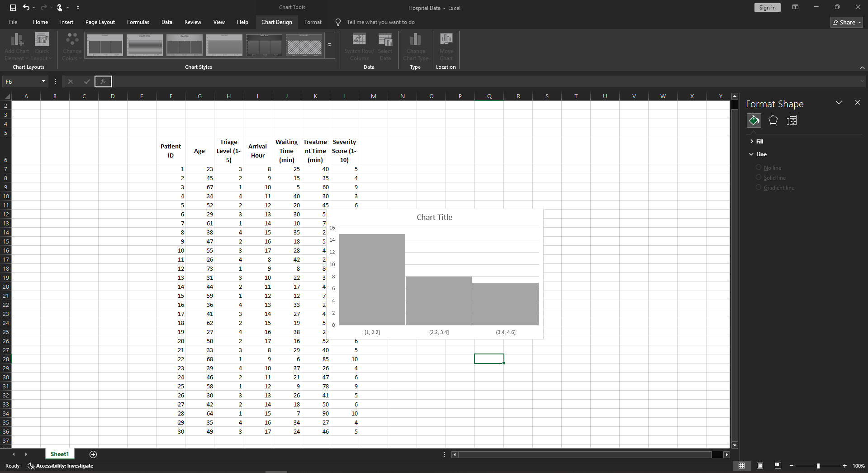This screenshot has height=473, width=868.
Task: Open Format Shape task pane options chevron
Action: point(839,103)
